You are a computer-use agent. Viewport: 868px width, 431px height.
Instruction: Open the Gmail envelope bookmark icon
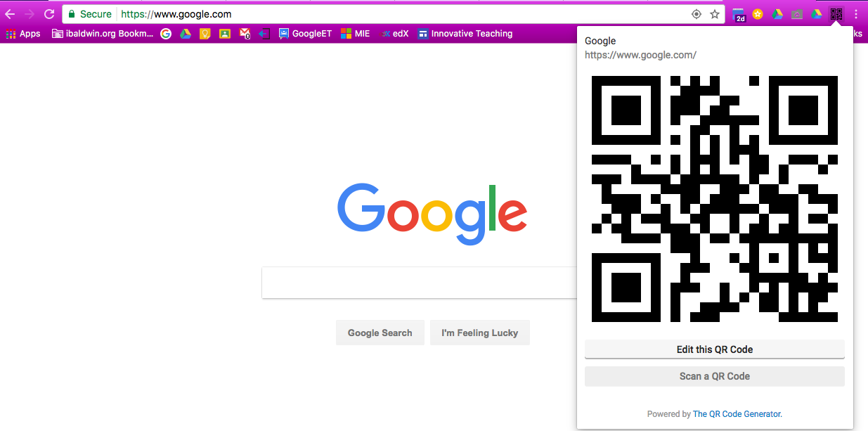(x=245, y=34)
